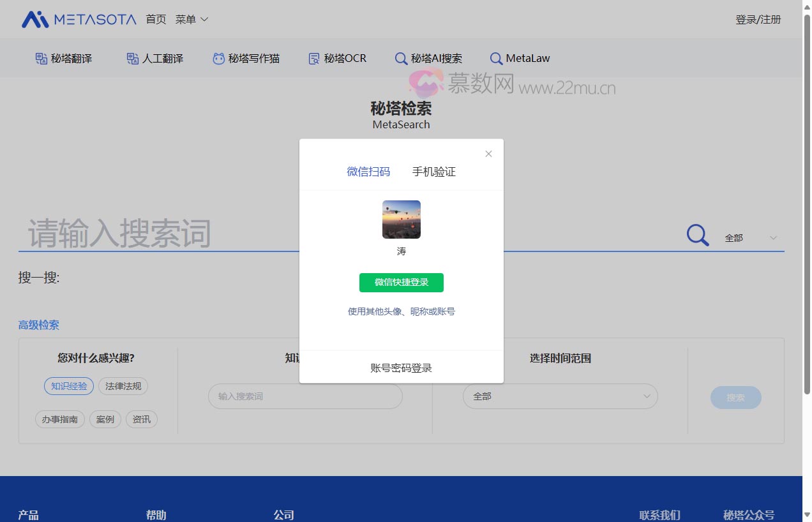
Task: Open 秘塔写作猫 from the navigation bar
Action: coord(218,58)
